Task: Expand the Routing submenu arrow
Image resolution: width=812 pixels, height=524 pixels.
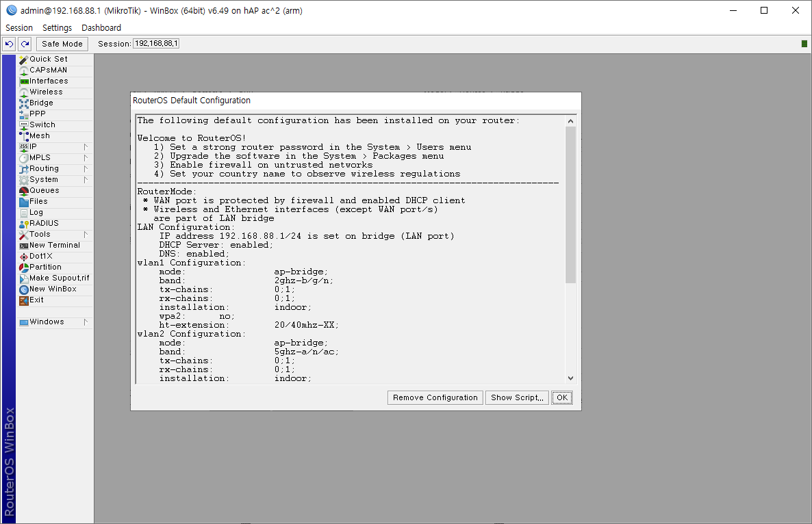Action: point(86,169)
